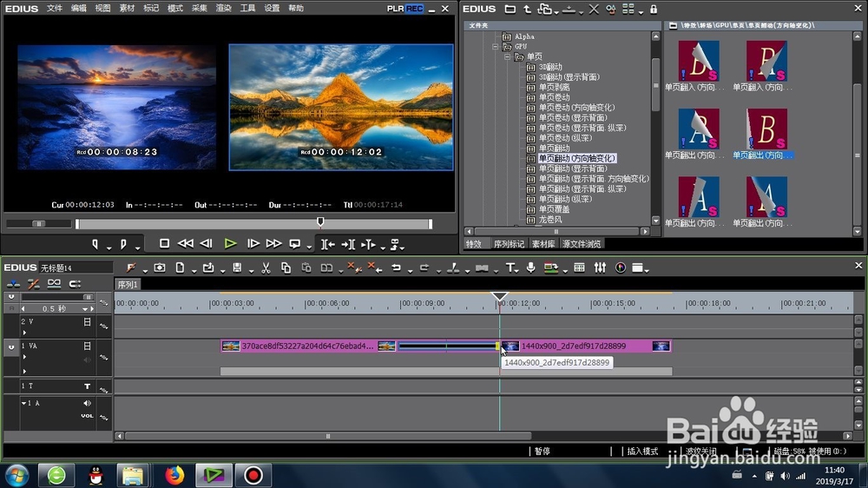
Task: Click the effects panel folder view icon
Action: click(x=510, y=10)
